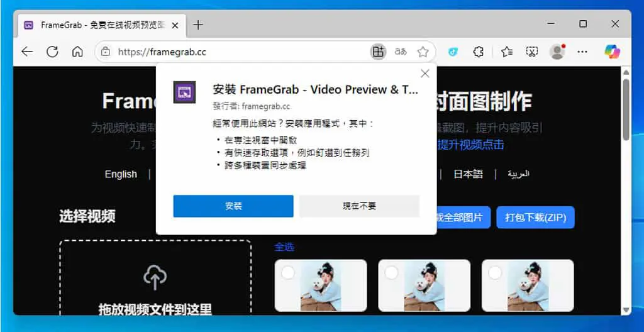Open the Extensions puzzle icon
Screen dimensions: 644x332
coord(478,52)
